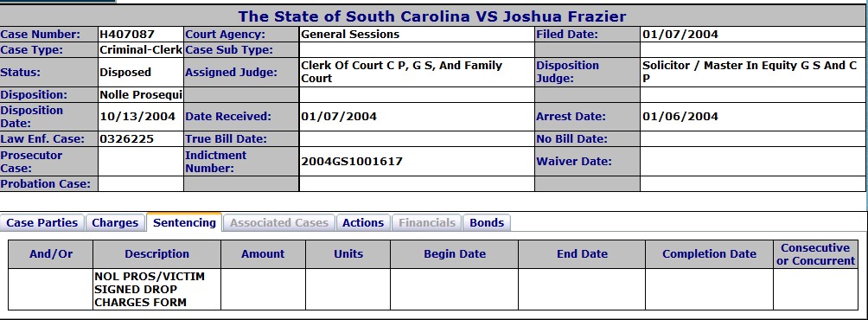Click the Completion Date column header

(709, 254)
